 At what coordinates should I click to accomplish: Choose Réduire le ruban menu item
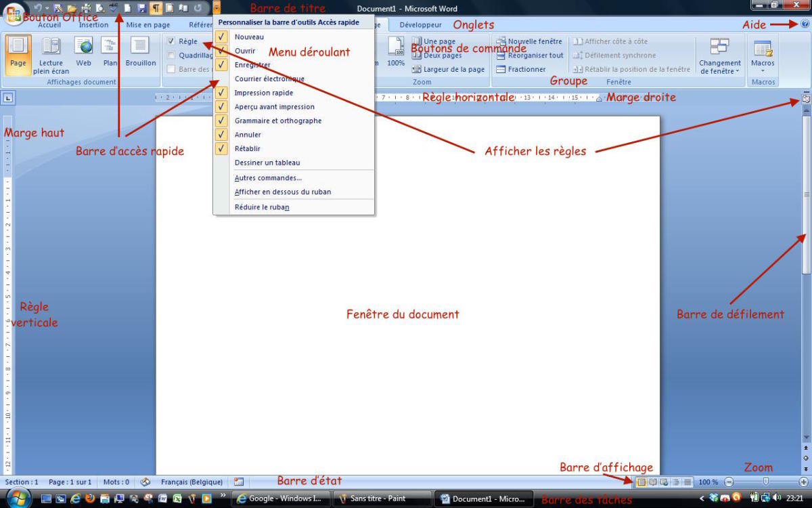[294, 207]
